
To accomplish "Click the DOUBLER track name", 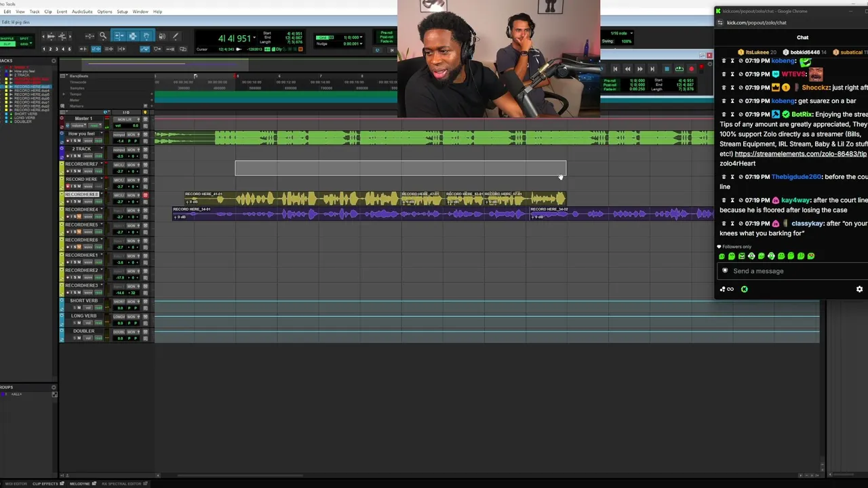I will [83, 331].
